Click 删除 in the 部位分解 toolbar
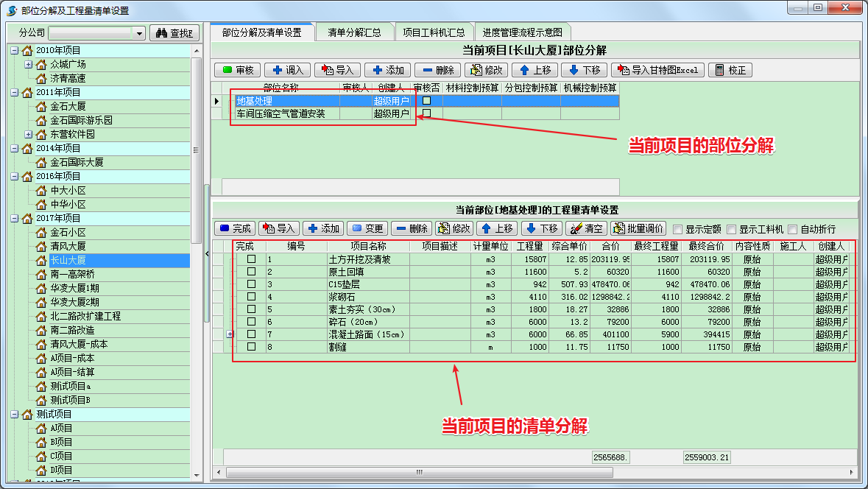 tap(437, 71)
